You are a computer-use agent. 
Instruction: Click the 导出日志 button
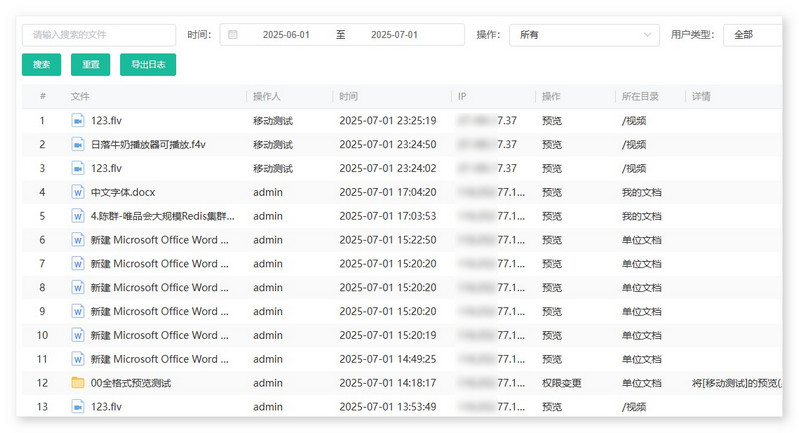click(148, 65)
